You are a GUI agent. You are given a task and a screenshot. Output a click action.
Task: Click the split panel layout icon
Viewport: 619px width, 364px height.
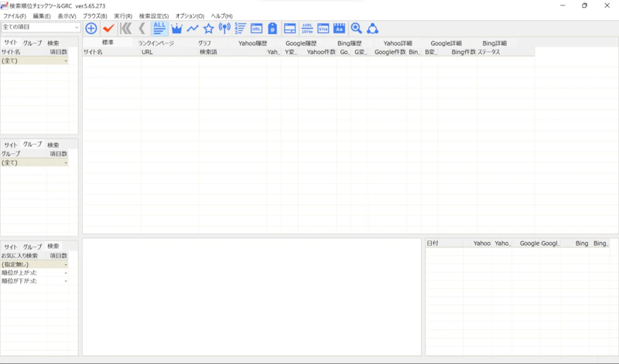point(289,29)
